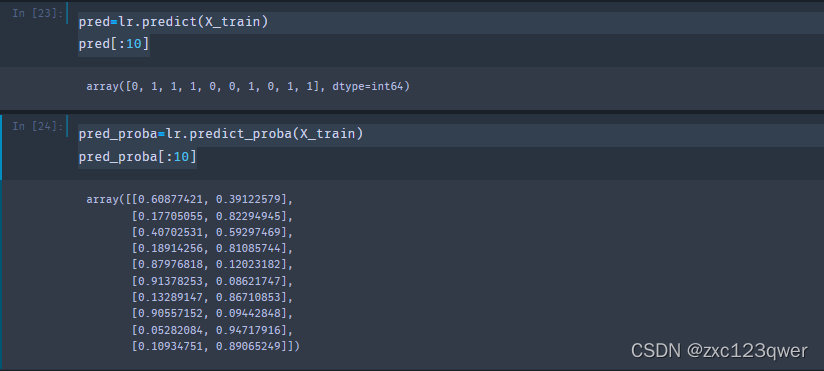Select output row 0.91378253, 0.08621747
The width and height of the screenshot is (824, 371).
click(212, 281)
